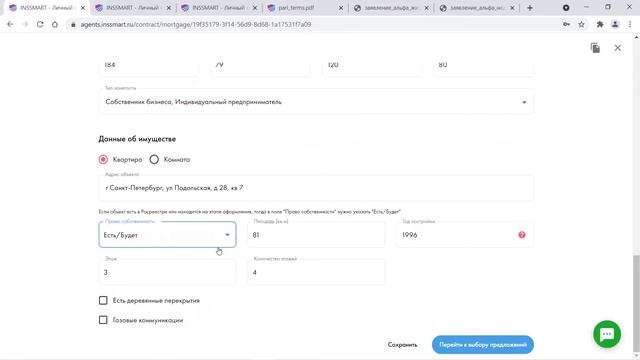The width and height of the screenshot is (640, 360).
Task: Click the copy document icon
Action: point(595,48)
